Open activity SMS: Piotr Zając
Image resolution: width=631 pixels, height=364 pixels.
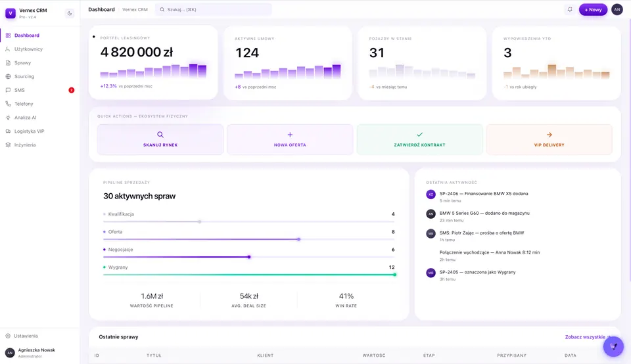[517, 236]
